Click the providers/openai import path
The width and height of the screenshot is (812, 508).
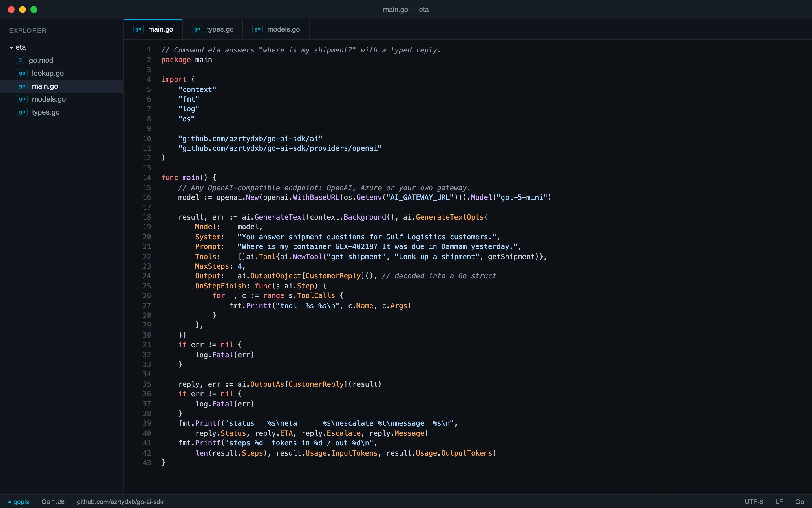pyautogui.click(x=280, y=148)
